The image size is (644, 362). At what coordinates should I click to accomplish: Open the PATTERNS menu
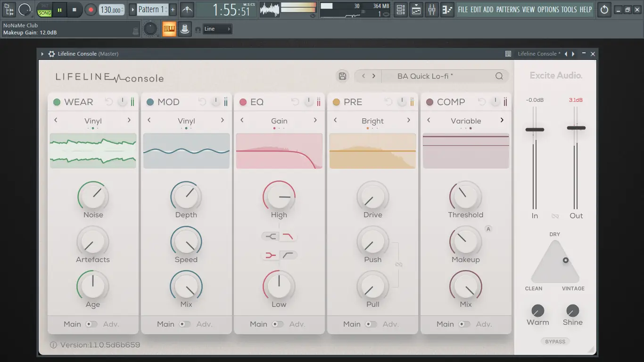pyautogui.click(x=508, y=9)
